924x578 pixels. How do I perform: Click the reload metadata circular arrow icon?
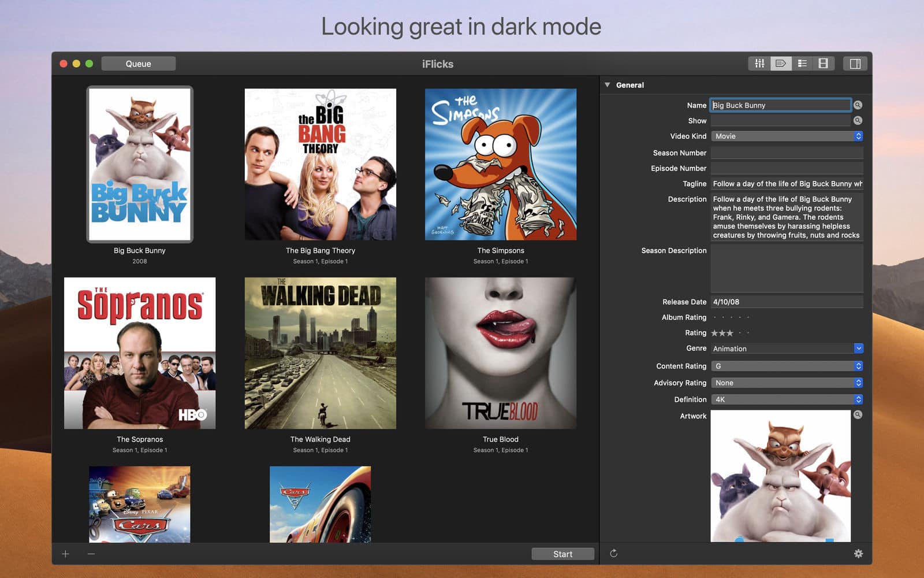[x=614, y=554]
